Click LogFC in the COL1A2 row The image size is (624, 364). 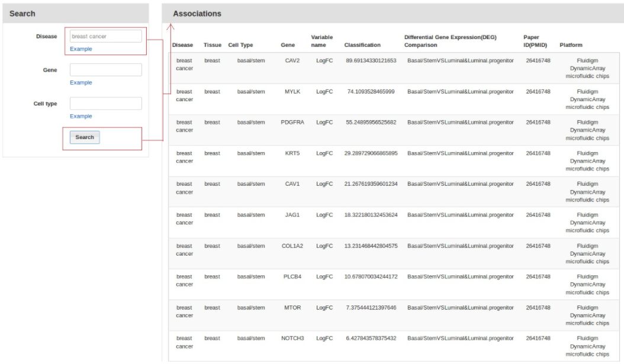324,246
